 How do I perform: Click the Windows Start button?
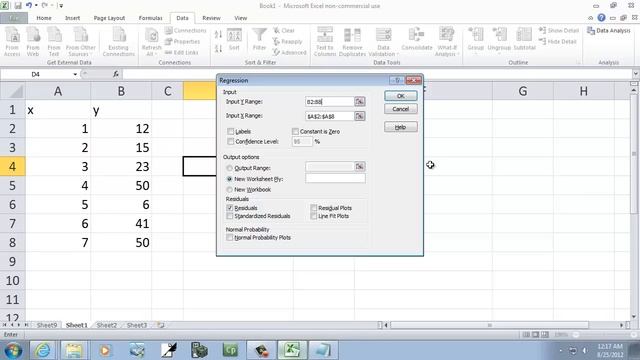[13, 350]
